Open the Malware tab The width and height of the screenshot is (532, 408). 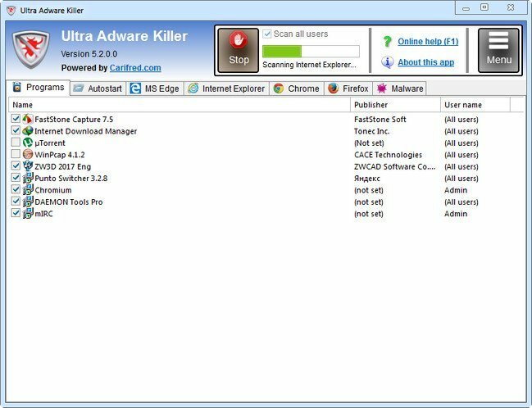[399, 88]
